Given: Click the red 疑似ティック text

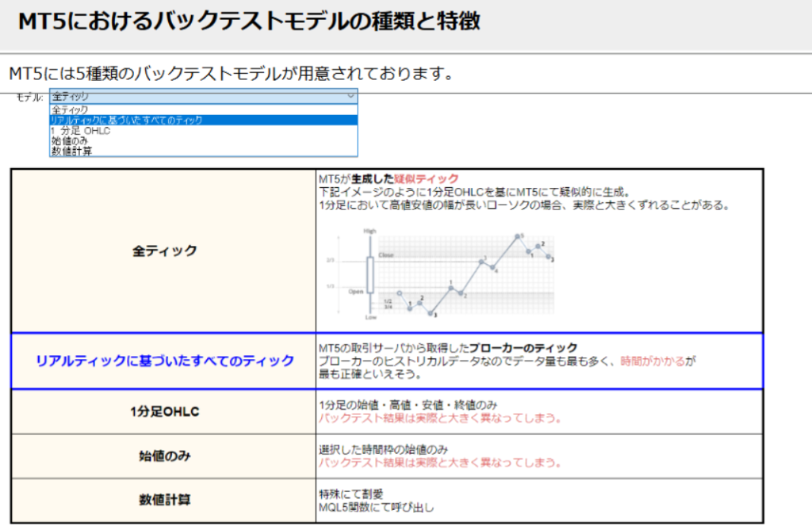Looking at the screenshot, I should 426,179.
